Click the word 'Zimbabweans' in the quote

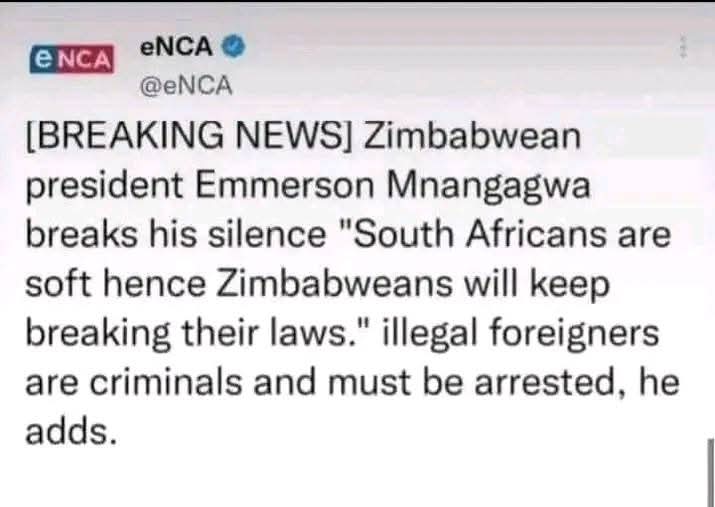point(335,284)
